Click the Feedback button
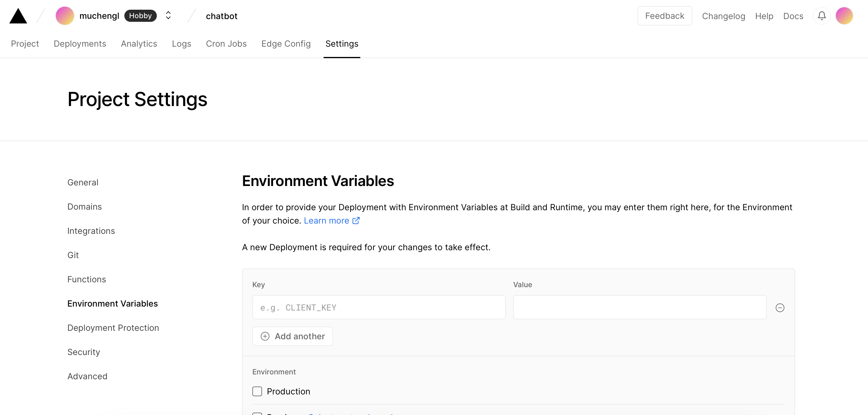This screenshot has width=868, height=415. pos(664,15)
